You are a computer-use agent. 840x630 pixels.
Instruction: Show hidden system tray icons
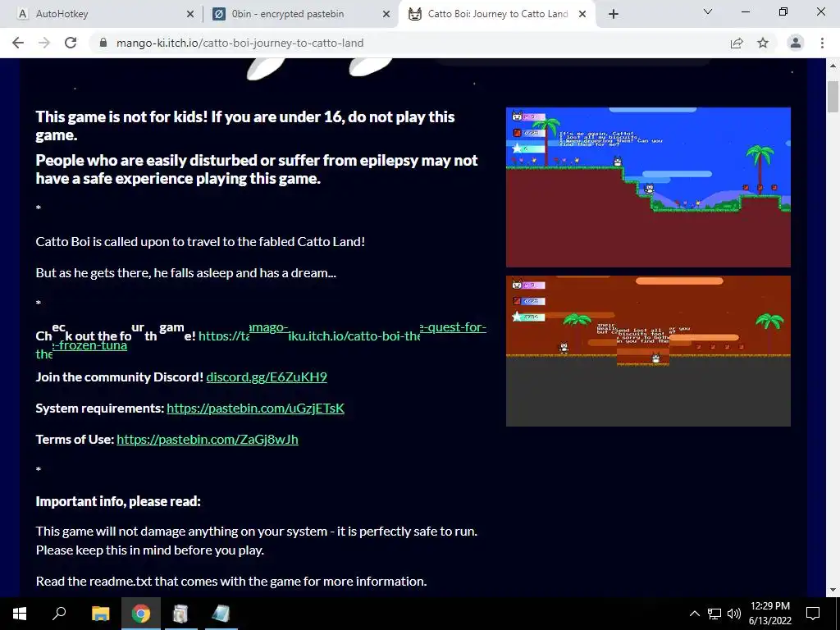[x=694, y=614]
